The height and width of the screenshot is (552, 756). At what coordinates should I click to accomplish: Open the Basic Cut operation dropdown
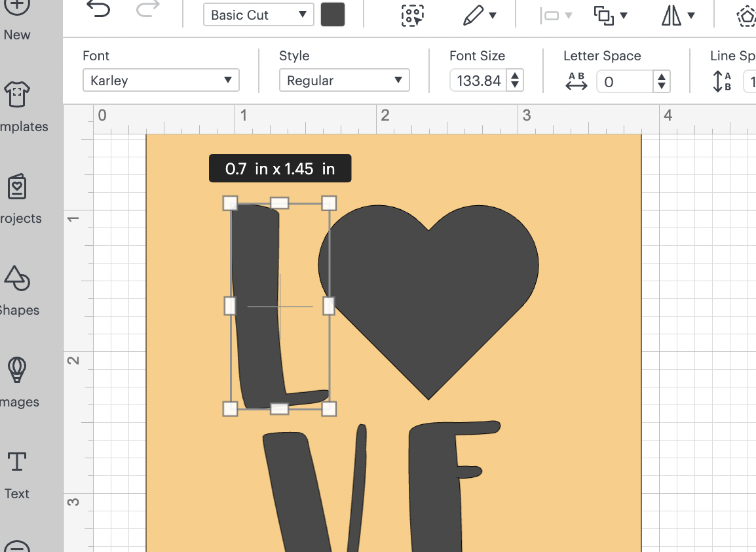pyautogui.click(x=258, y=15)
